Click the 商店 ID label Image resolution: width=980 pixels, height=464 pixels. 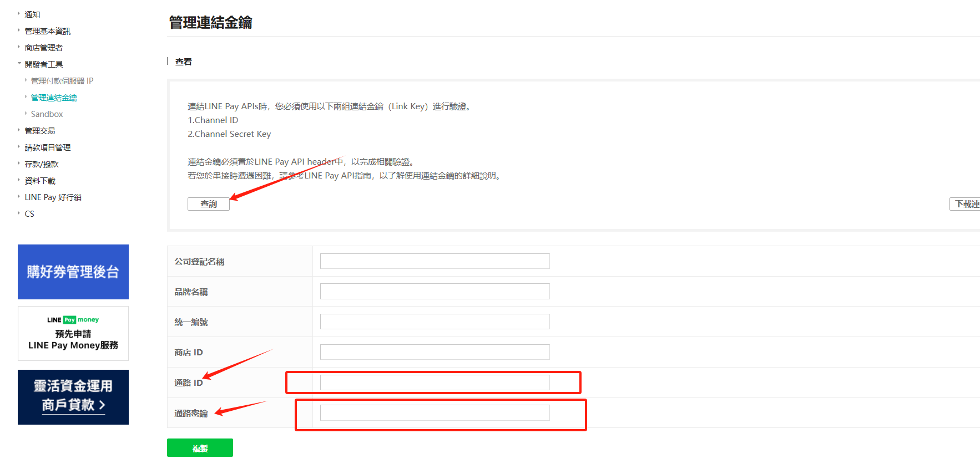point(189,353)
